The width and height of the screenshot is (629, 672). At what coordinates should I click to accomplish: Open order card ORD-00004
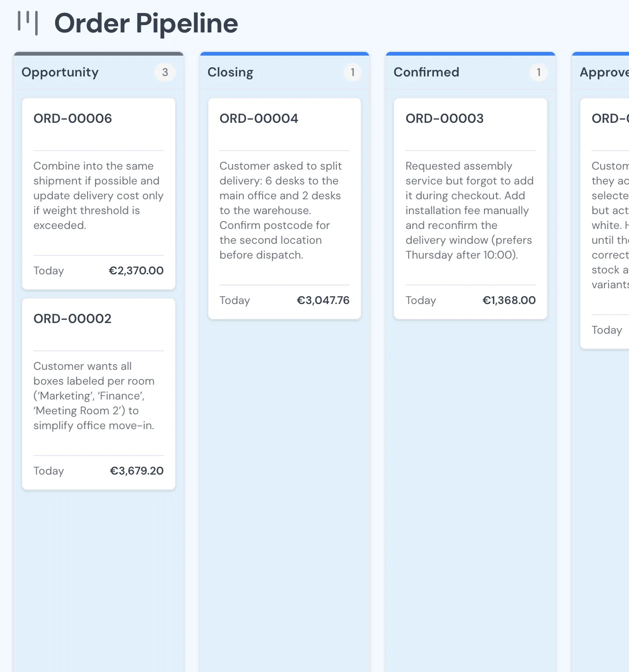tap(284, 209)
